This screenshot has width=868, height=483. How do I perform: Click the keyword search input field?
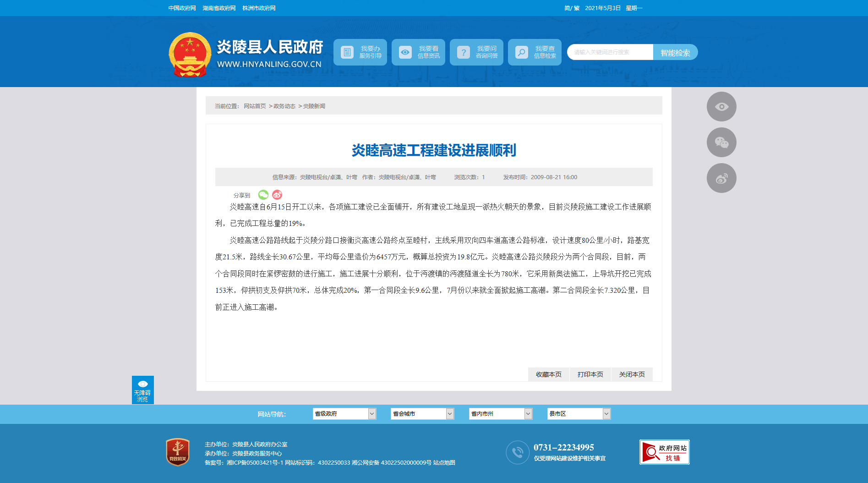pyautogui.click(x=610, y=52)
